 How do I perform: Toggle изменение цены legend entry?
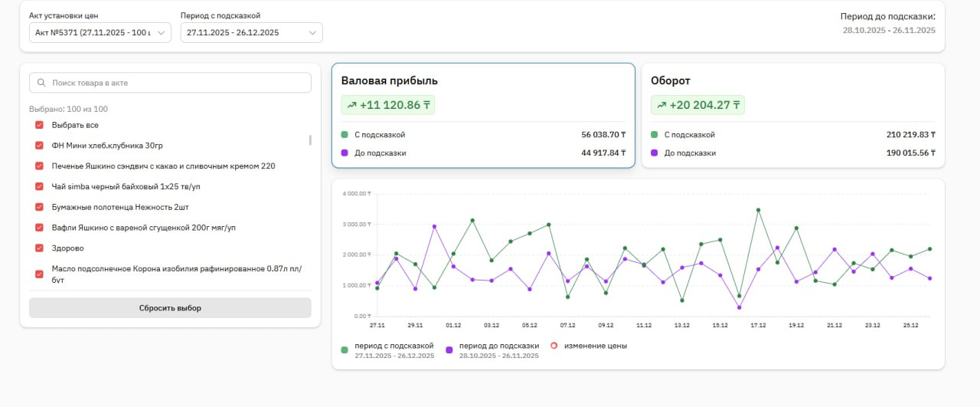(x=588, y=346)
